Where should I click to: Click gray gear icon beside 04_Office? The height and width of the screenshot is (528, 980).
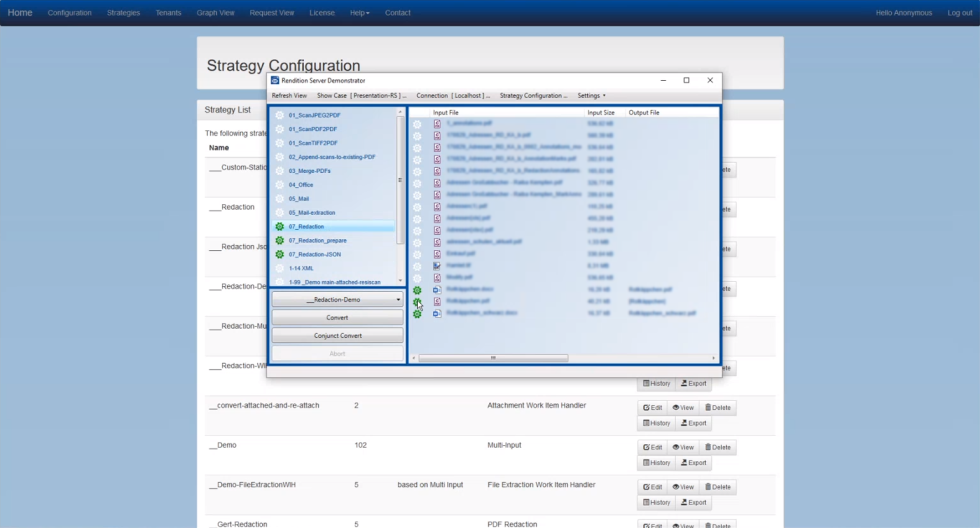click(x=279, y=185)
